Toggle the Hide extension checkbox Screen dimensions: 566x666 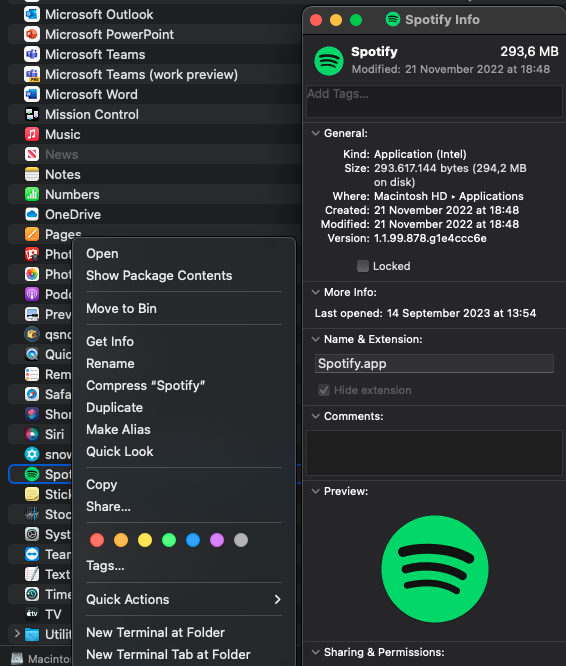point(324,390)
